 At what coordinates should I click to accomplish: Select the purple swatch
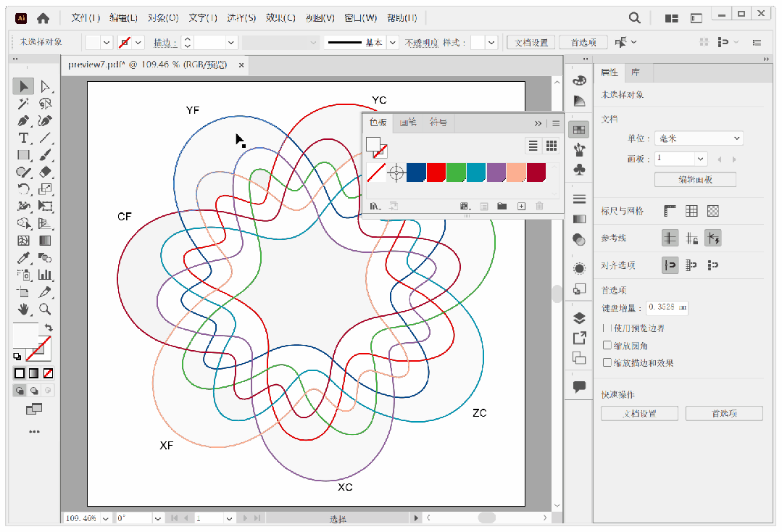click(496, 173)
